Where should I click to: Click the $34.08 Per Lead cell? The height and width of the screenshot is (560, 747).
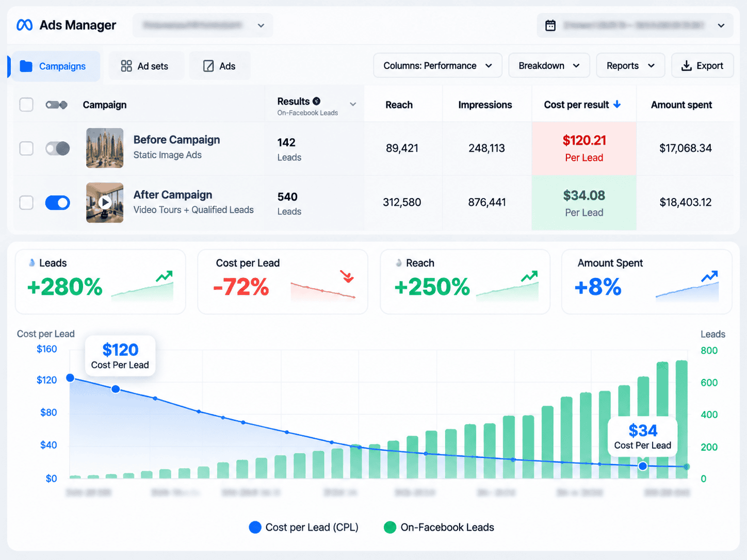click(584, 203)
